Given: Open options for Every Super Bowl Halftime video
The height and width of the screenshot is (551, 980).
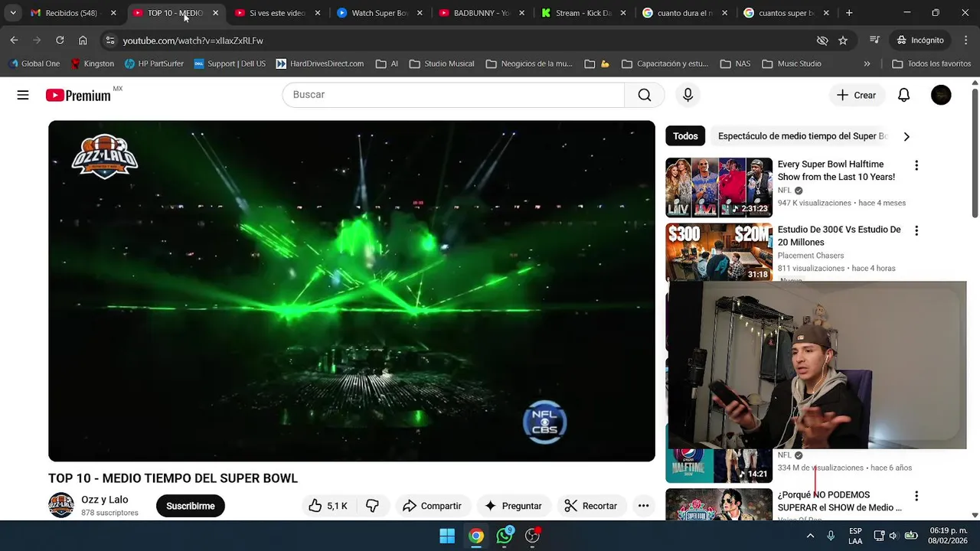Looking at the screenshot, I should pos(916,165).
